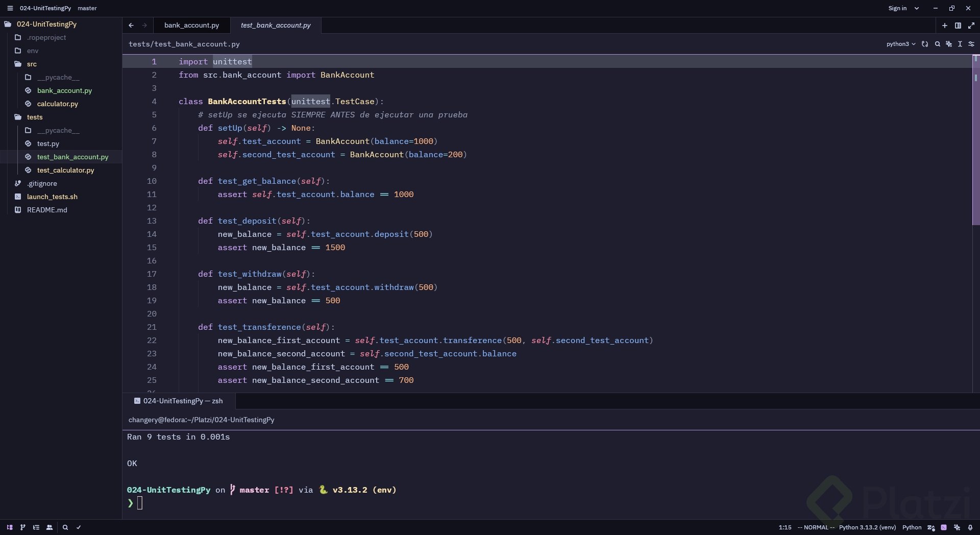This screenshot has height=535, width=980.
Task: Click line number 13 in the gutter
Action: [x=152, y=221]
